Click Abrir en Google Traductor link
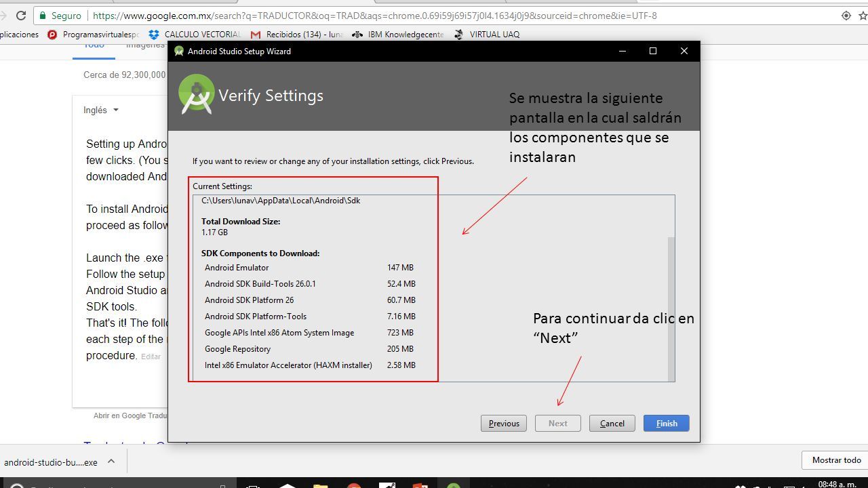The width and height of the screenshot is (868, 488). (131, 415)
